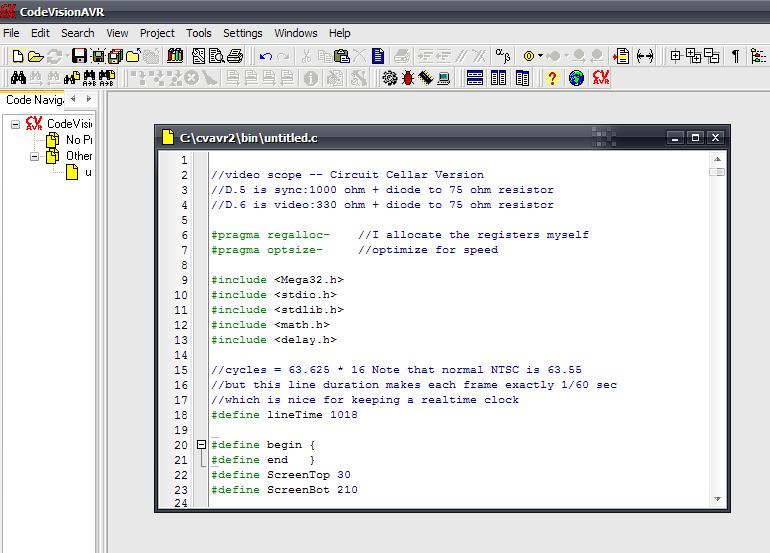The image size is (770, 553).
Task: Open the File menu
Action: coord(11,33)
